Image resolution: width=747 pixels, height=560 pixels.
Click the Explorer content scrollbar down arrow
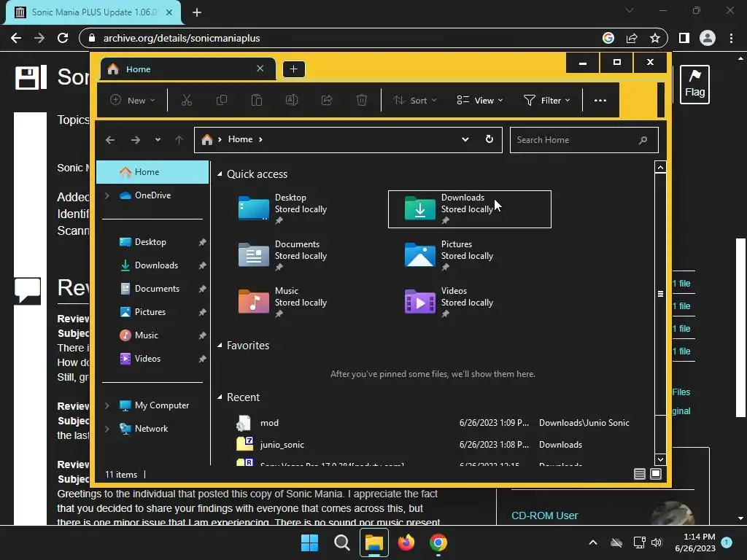point(660,459)
